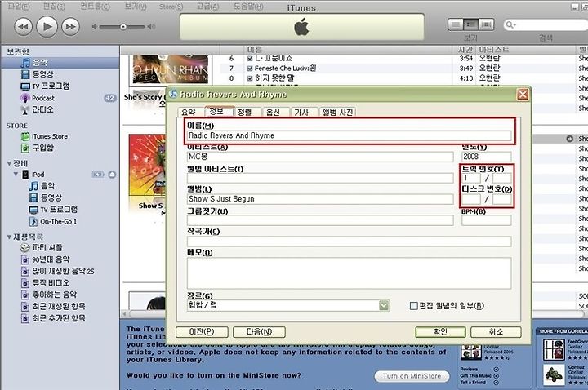Click the album field Show S Just Begun
The width and height of the screenshot is (588, 390).
pos(320,199)
